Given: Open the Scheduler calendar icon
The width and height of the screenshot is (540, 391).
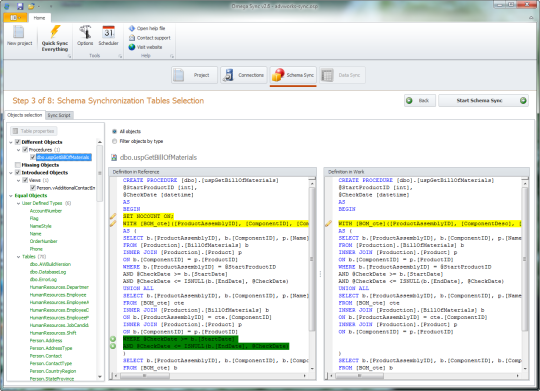Looking at the screenshot, I should (x=108, y=32).
